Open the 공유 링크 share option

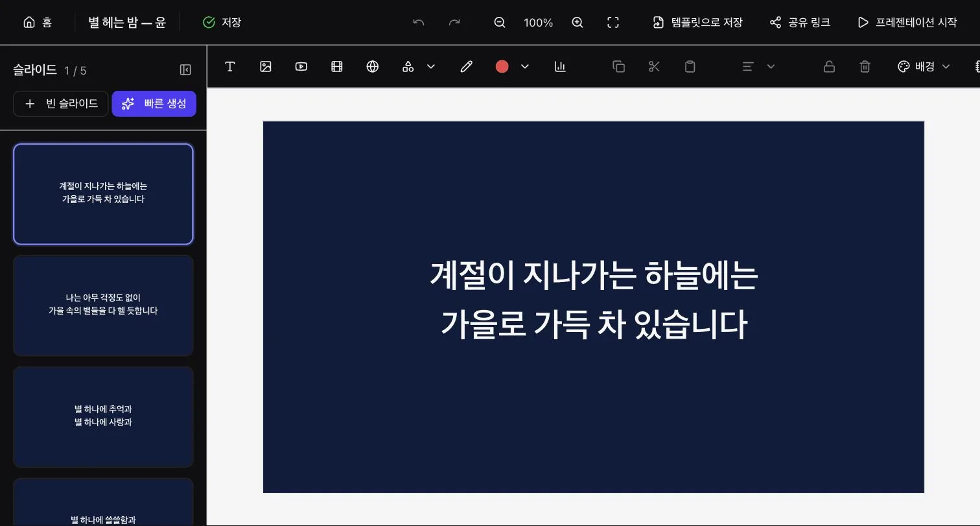click(x=800, y=23)
